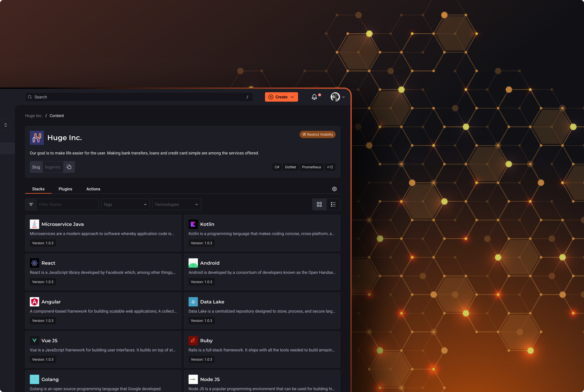
Task: Click Microservice Java version 1.0.3 badge
Action: (x=43, y=243)
